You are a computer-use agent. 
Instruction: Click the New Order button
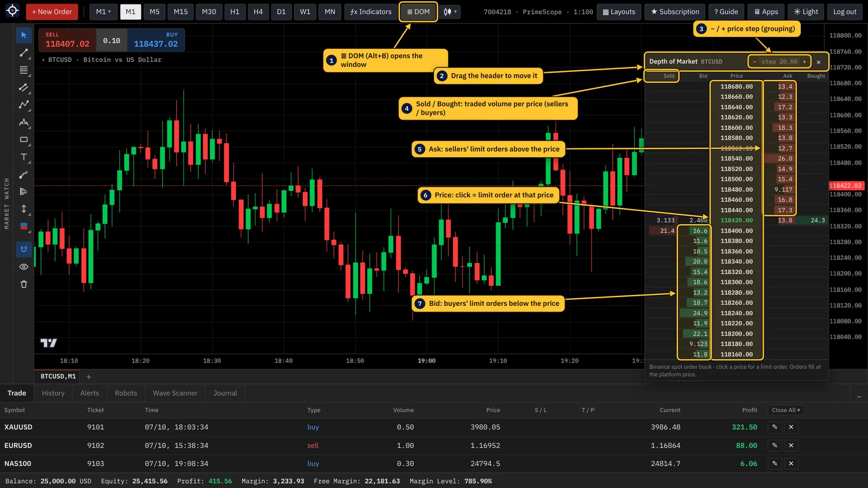point(52,12)
